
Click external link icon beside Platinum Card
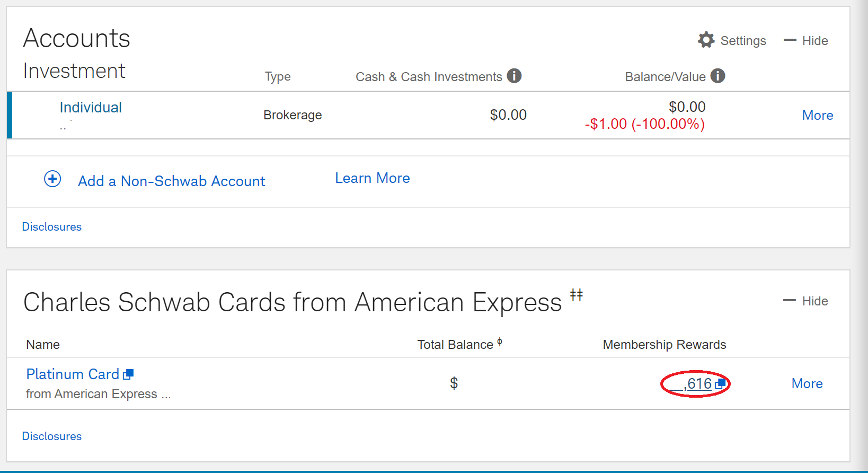click(128, 374)
